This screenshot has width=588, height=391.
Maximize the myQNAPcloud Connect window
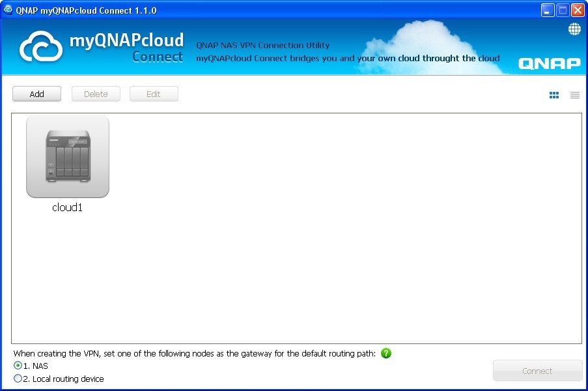point(563,10)
